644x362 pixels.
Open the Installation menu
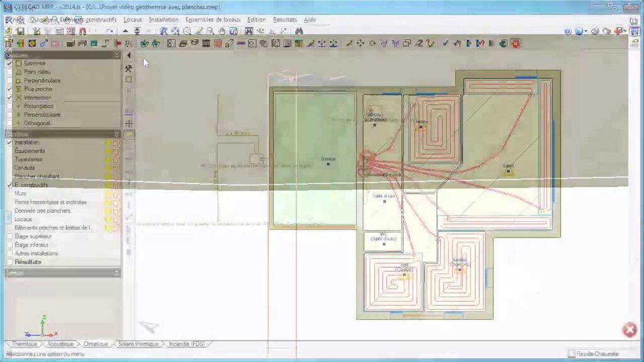[164, 19]
